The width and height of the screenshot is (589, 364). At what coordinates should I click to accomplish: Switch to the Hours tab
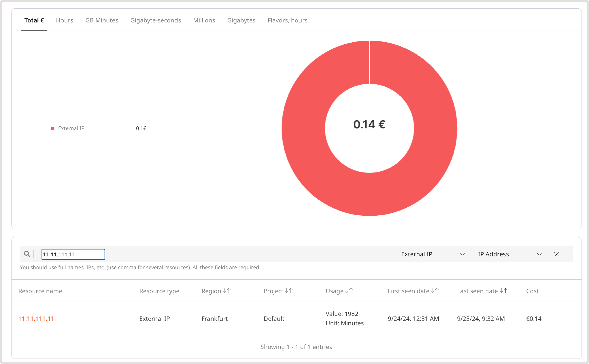64,20
